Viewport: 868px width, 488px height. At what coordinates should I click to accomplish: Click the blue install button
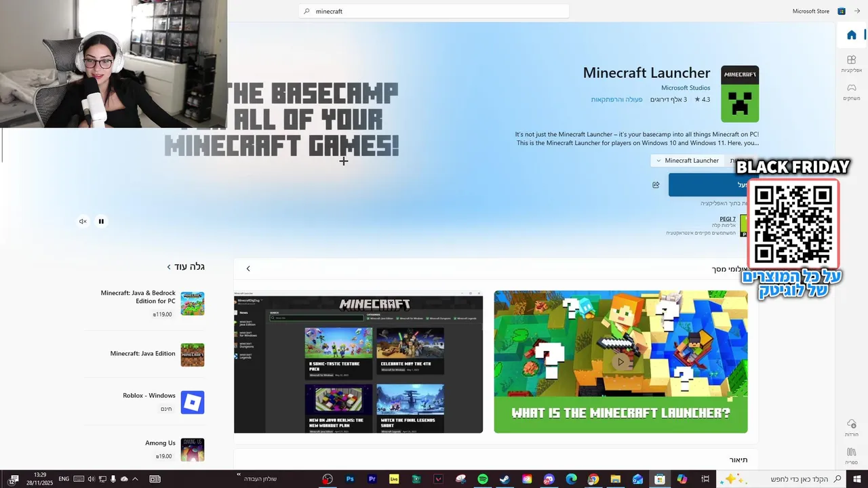point(708,185)
